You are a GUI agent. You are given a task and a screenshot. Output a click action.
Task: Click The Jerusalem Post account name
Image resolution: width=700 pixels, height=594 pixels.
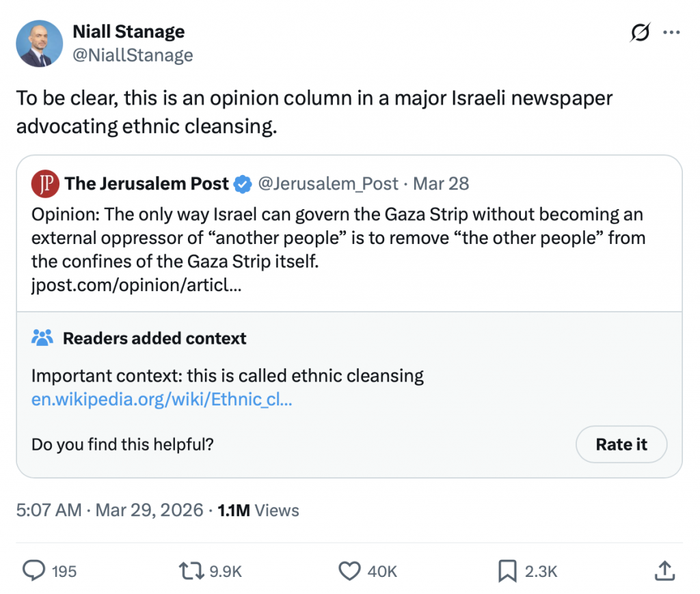[x=147, y=184]
